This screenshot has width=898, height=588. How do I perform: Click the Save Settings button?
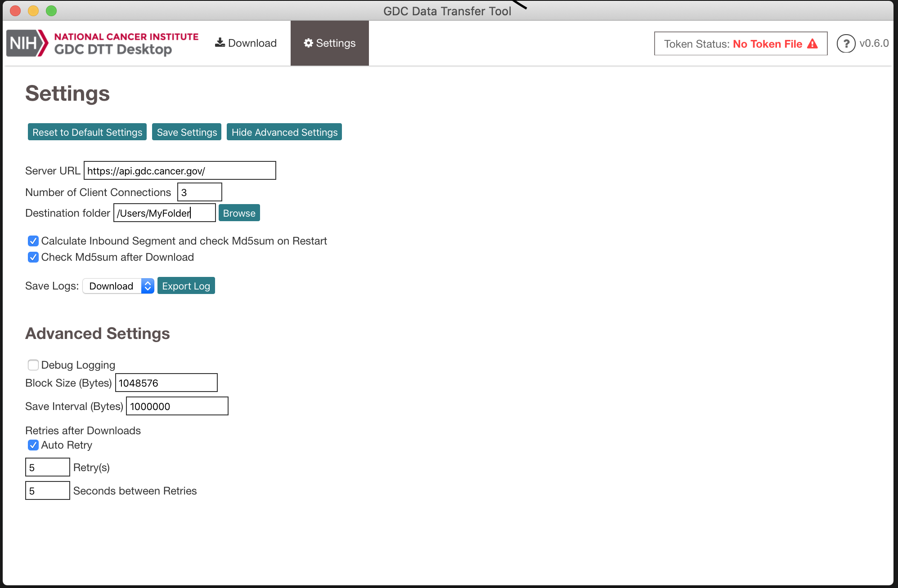[x=187, y=132]
